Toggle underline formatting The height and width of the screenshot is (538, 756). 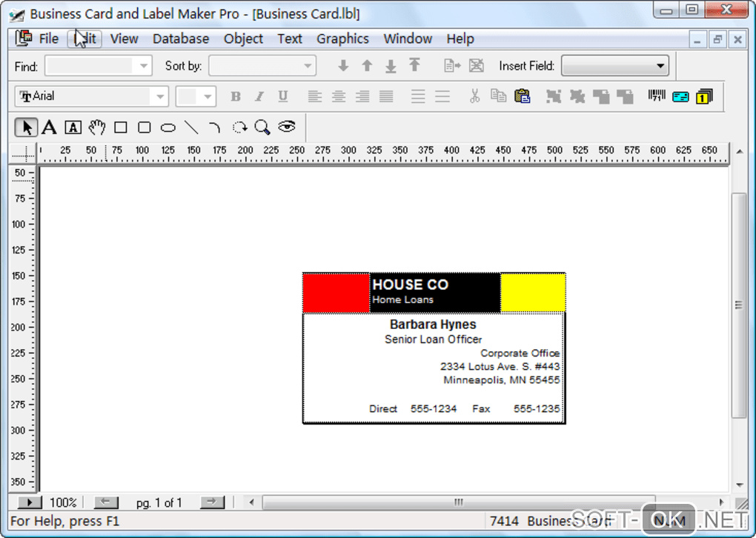[x=283, y=96]
